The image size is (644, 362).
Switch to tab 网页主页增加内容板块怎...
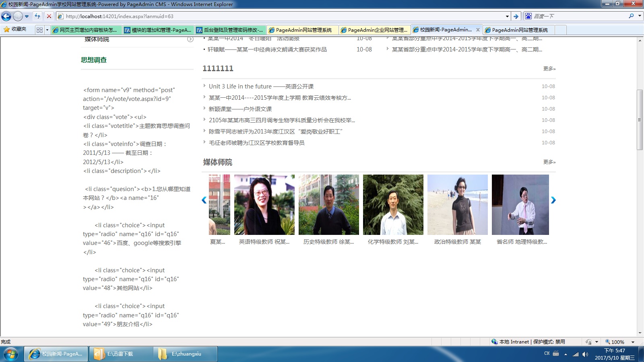click(x=87, y=30)
